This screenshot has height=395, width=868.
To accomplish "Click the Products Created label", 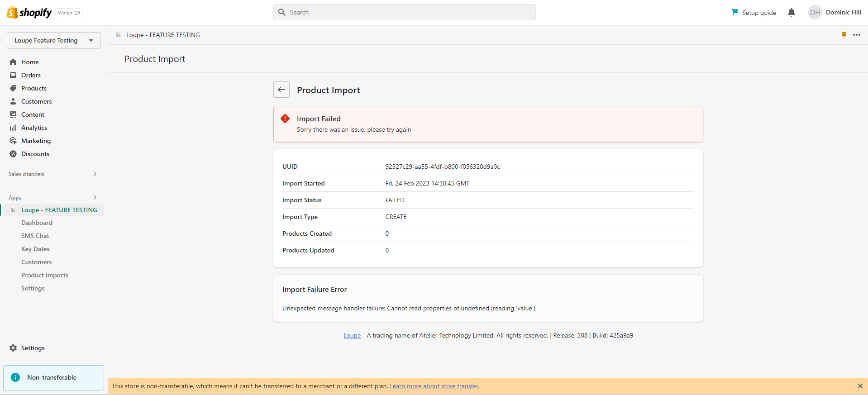I will point(307,233).
